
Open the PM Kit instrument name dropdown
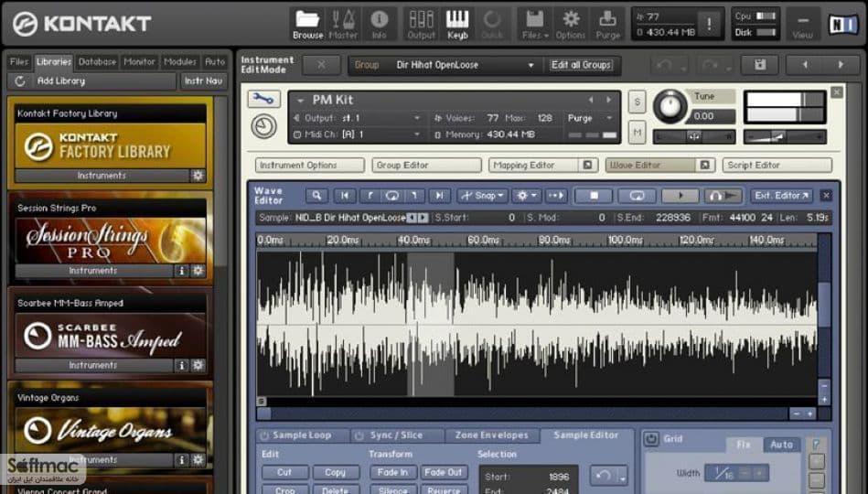pos(301,101)
